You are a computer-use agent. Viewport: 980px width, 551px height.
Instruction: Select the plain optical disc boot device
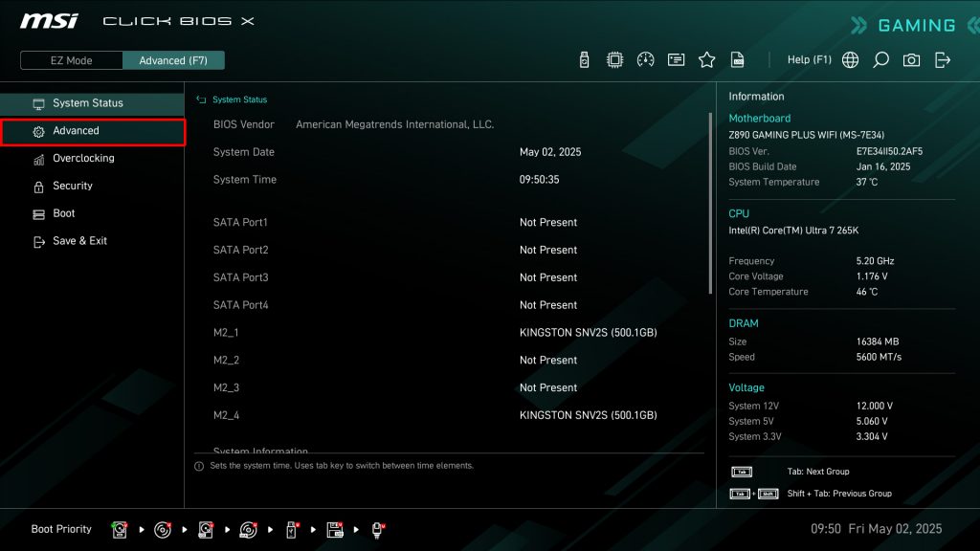pyautogui.click(x=163, y=530)
